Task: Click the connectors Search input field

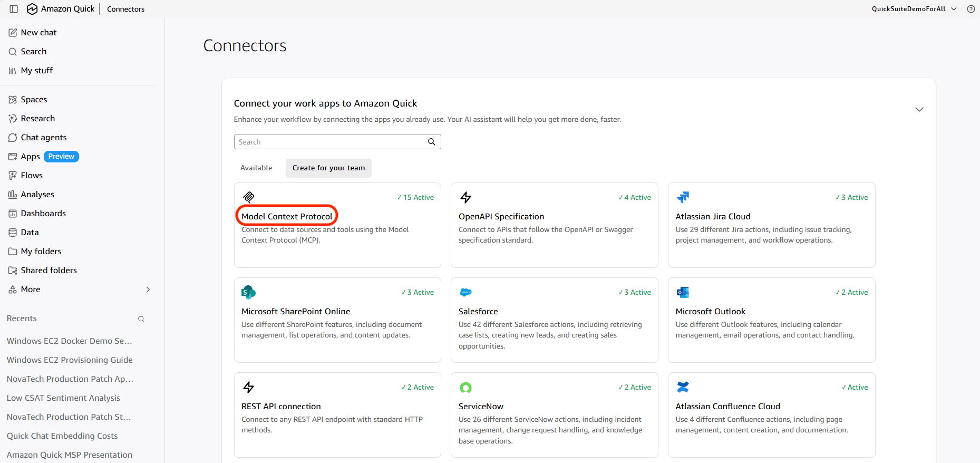Action: point(337,142)
